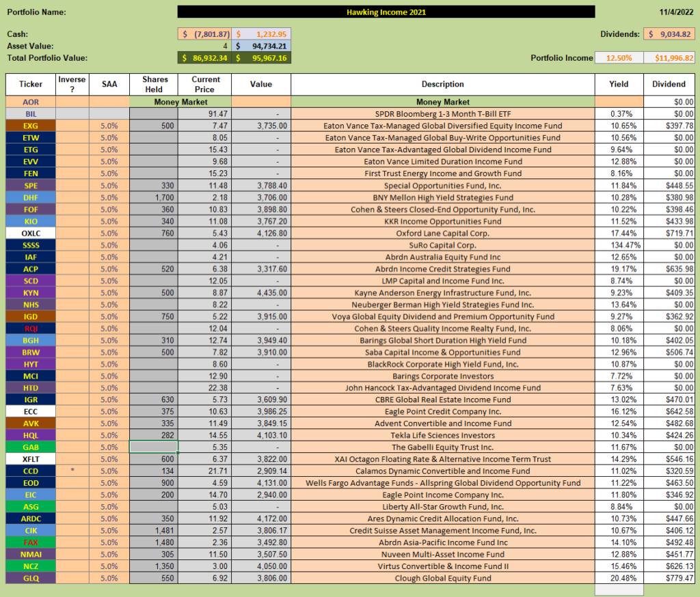Select the GLQ ticker cell
This screenshot has height=597, width=700.
tap(31, 579)
